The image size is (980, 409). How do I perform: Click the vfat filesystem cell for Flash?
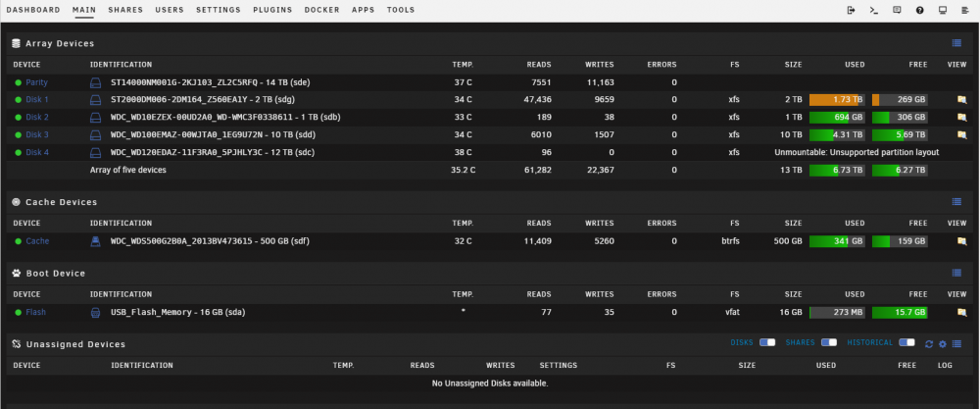pos(732,313)
